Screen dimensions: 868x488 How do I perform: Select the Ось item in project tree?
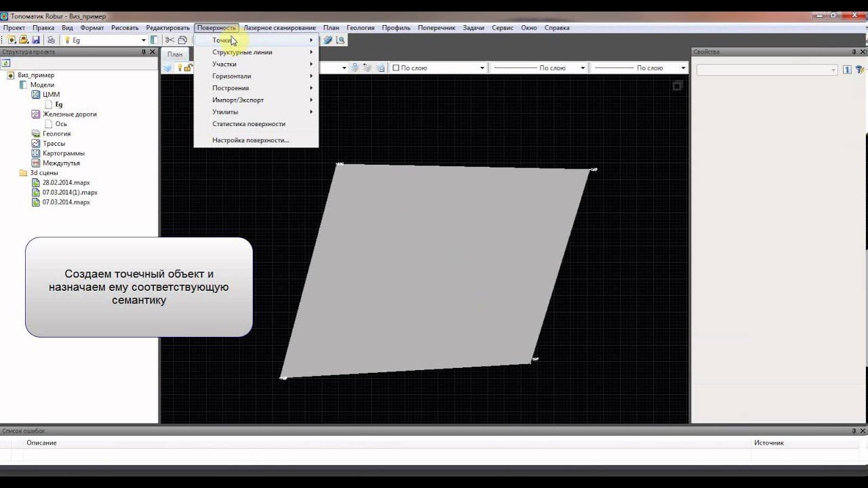[61, 124]
